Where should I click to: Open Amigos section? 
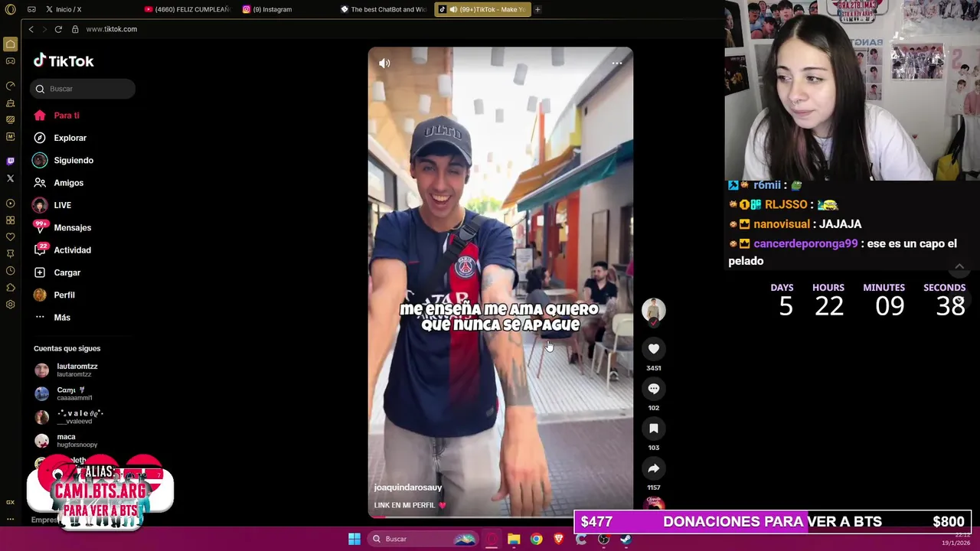pos(58,183)
